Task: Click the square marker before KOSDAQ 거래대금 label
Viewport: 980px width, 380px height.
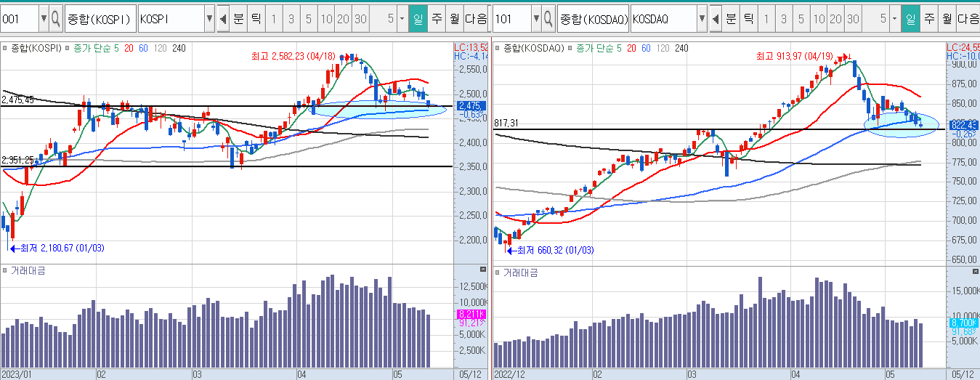Action: pos(498,272)
